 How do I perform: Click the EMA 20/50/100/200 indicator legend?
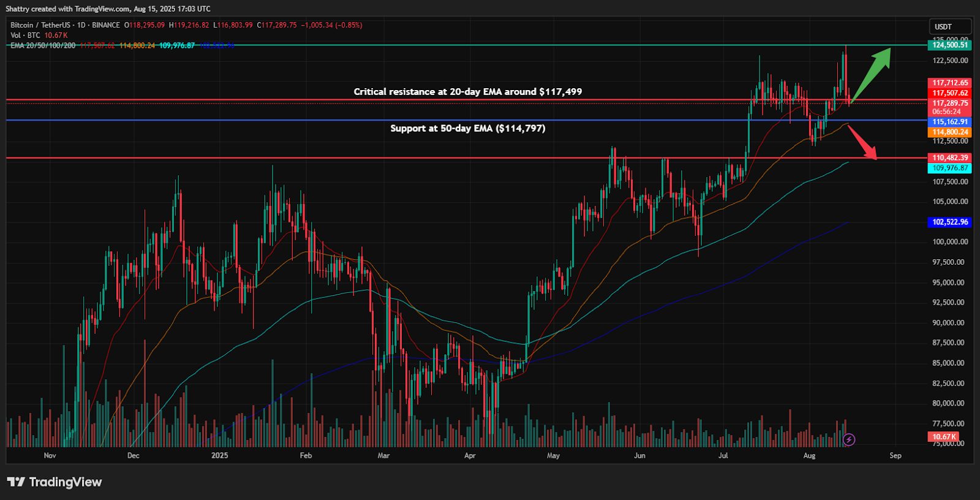pos(43,46)
